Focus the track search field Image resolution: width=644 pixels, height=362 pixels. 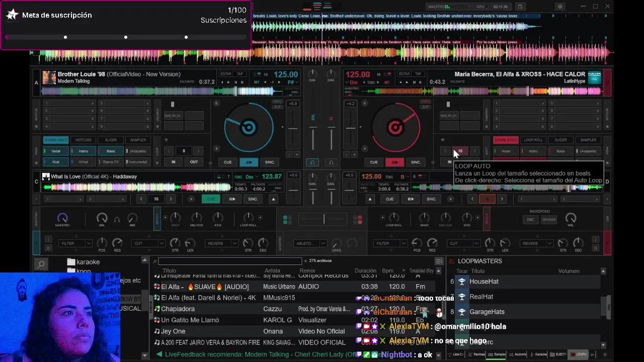[230, 261]
